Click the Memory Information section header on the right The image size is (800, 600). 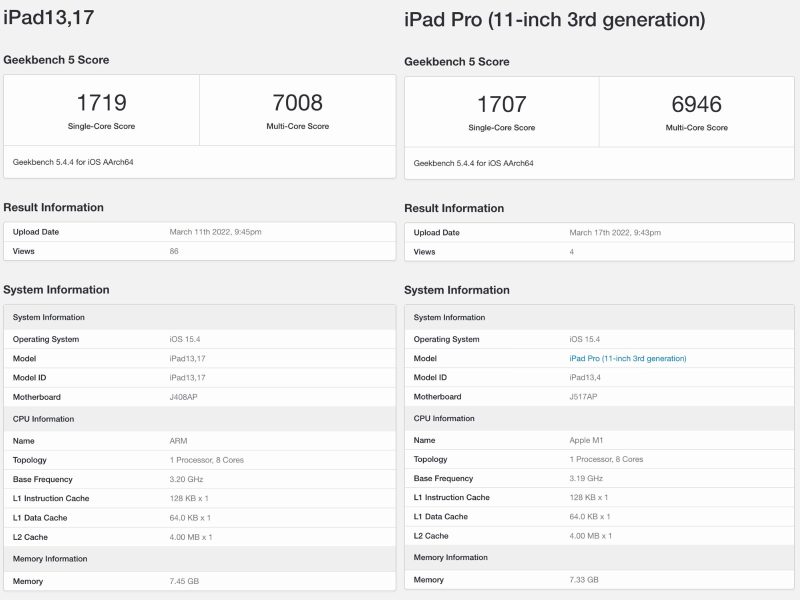click(600, 559)
